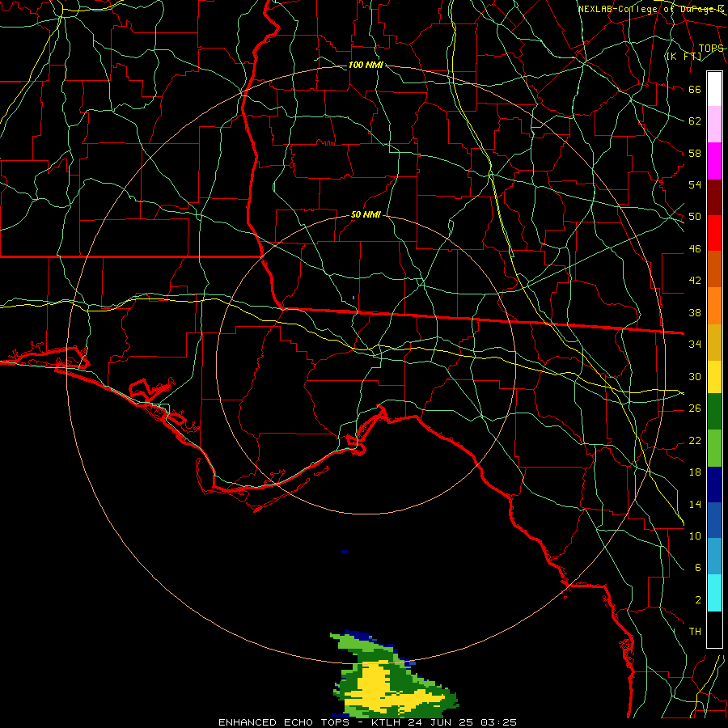The height and width of the screenshot is (728, 728).
Task: Click the 54 legend value
Action: click(695, 184)
